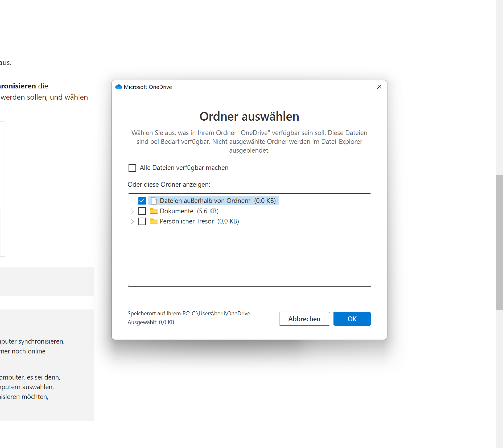The width and height of the screenshot is (503, 448).
Task: Click the "Ausgewählt: 0,0 KB" label
Action: click(151, 322)
